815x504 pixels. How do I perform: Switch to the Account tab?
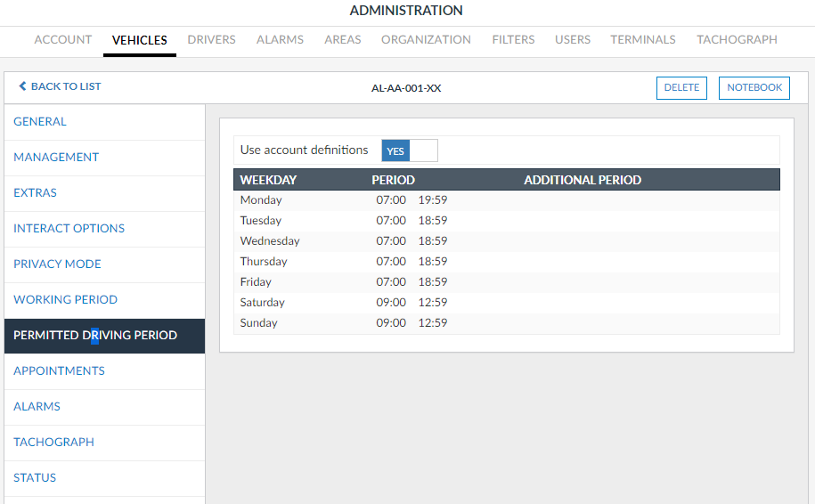pyautogui.click(x=63, y=39)
